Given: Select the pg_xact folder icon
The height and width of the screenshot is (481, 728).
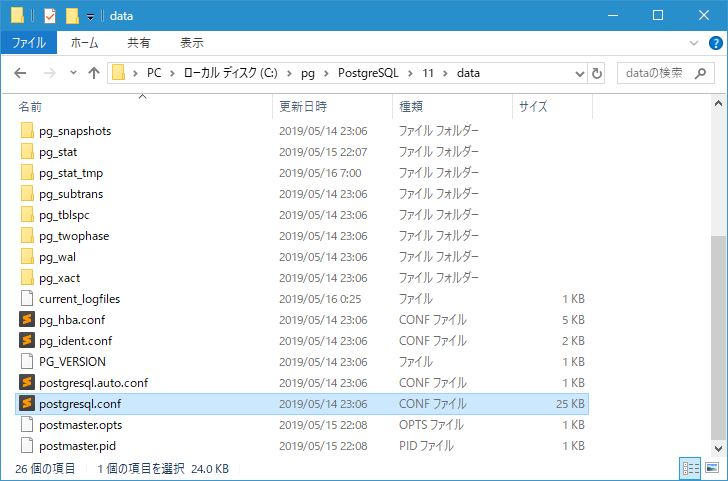Looking at the screenshot, I should pyautogui.click(x=27, y=277).
